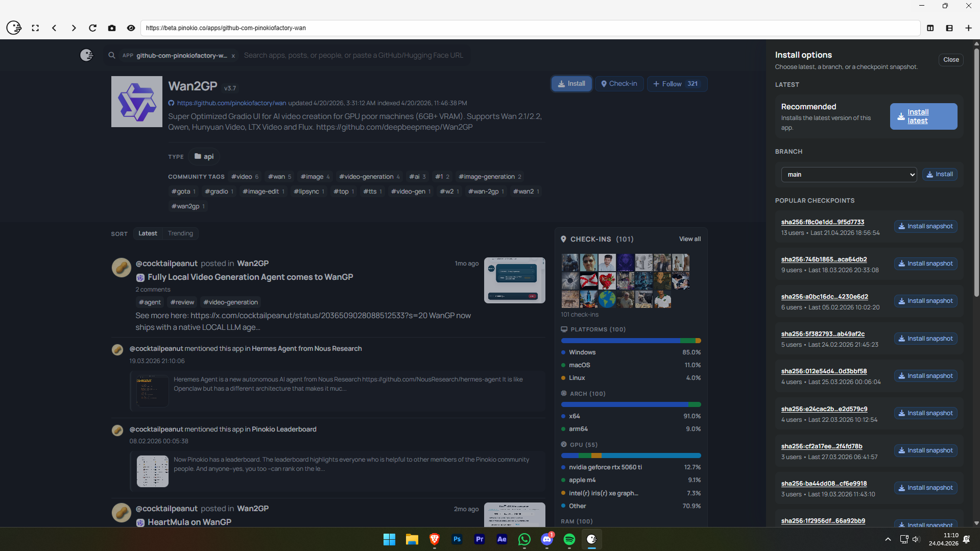
Task: Install snapshot for sha256:cf2a17ee
Action: click(925, 450)
